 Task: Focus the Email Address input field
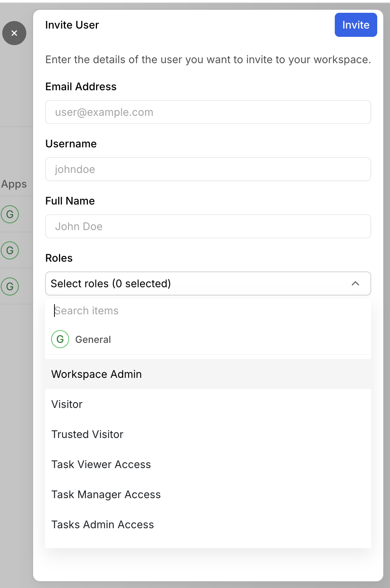(x=208, y=112)
